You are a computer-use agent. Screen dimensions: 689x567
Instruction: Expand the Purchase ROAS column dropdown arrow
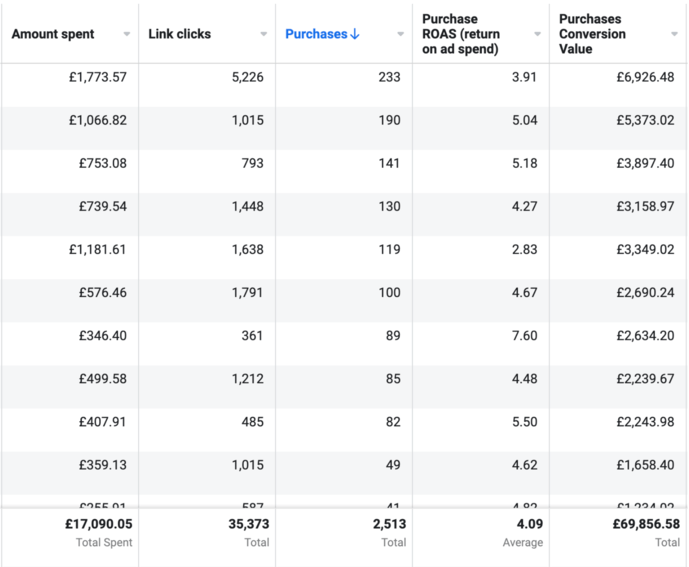coord(537,34)
